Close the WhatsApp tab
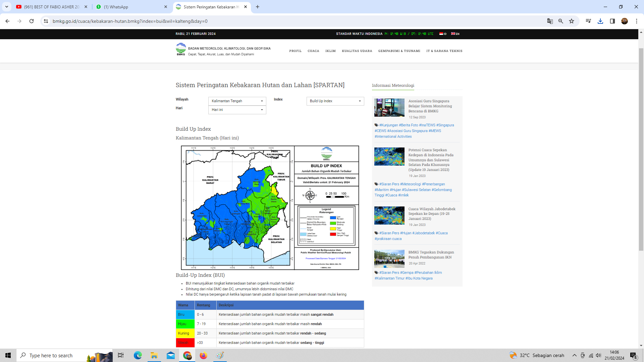 tap(166, 7)
